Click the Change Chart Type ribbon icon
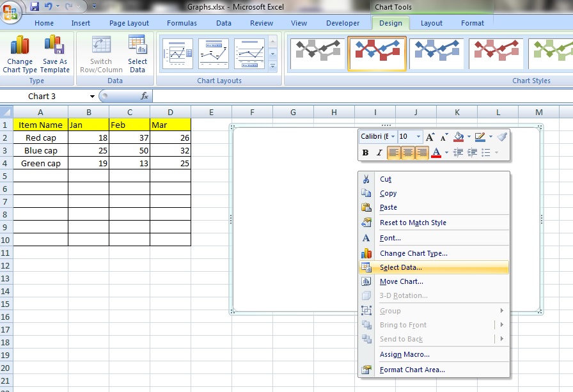Screen dimensions: 573x392 pyautogui.click(x=20, y=54)
